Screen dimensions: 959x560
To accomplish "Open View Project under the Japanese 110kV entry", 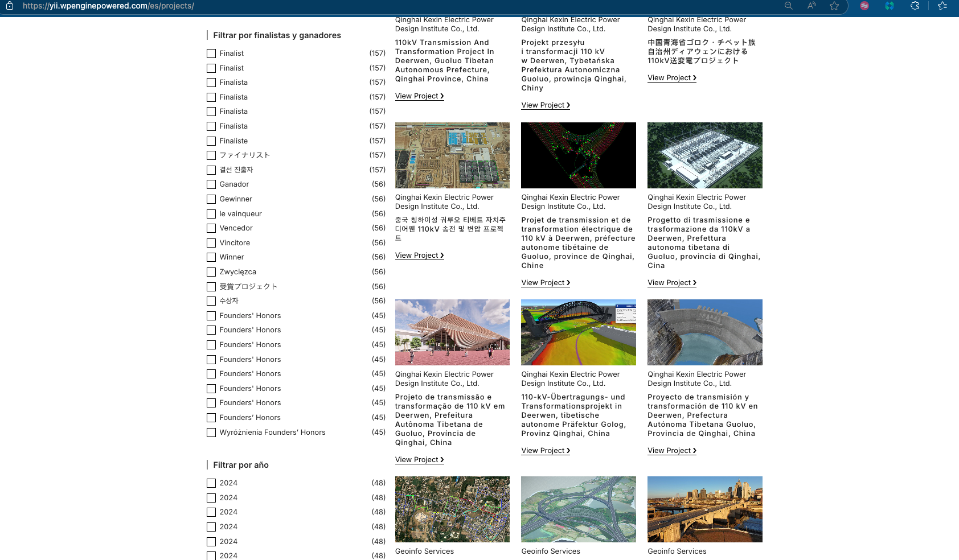I will click(672, 78).
